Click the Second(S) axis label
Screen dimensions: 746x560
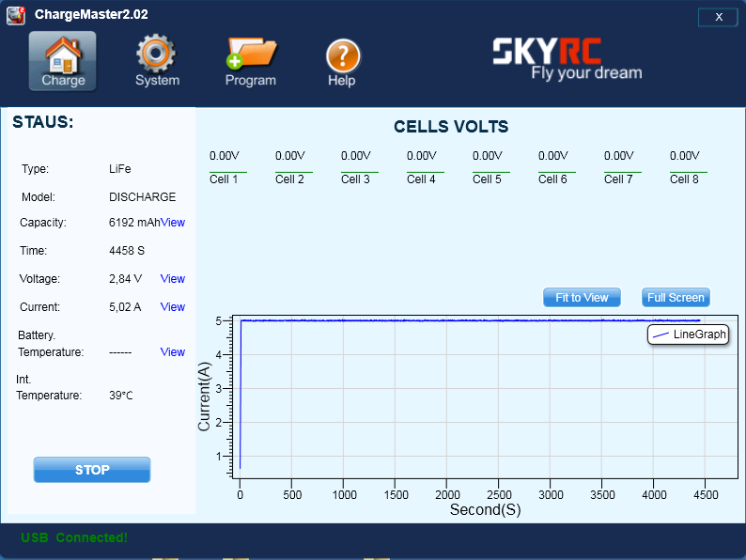tap(486, 509)
